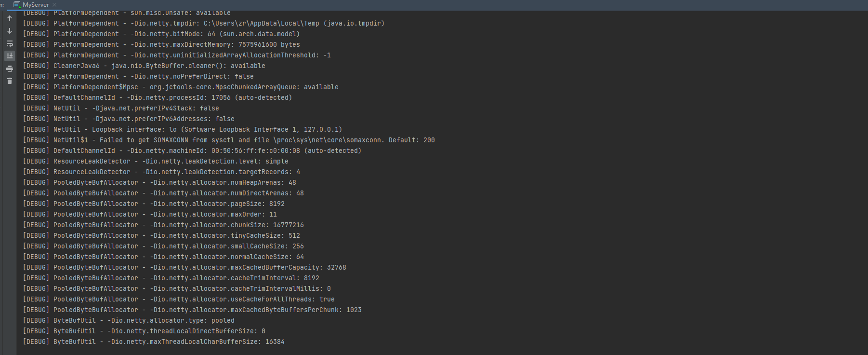Click the 'Failed to get SOMAXCONN' line
This screenshot has height=355, width=868.
coord(229,140)
